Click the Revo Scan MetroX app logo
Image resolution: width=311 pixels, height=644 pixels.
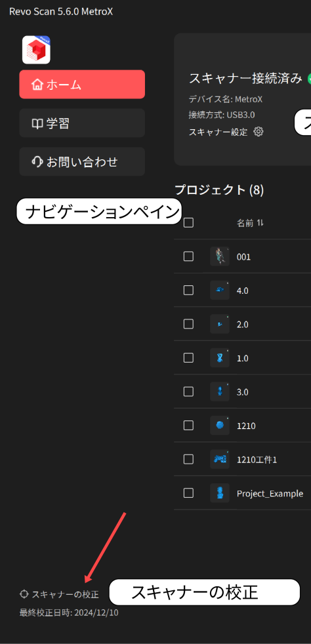(36, 50)
